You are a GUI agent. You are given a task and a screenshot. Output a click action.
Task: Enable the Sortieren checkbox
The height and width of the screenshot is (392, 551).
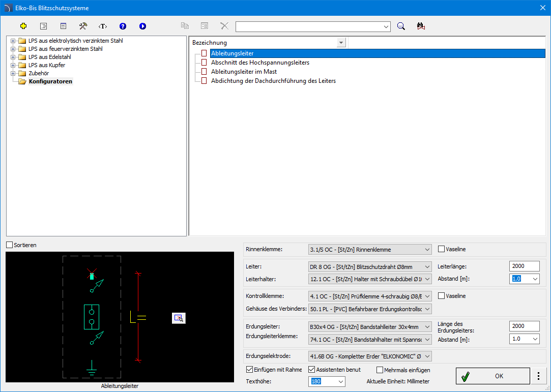[9, 245]
